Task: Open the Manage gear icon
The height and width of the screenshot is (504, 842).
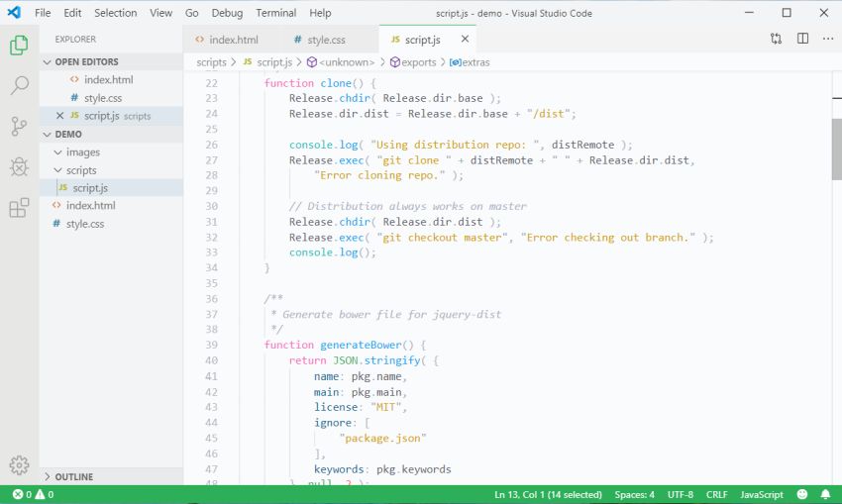Action: point(19,464)
